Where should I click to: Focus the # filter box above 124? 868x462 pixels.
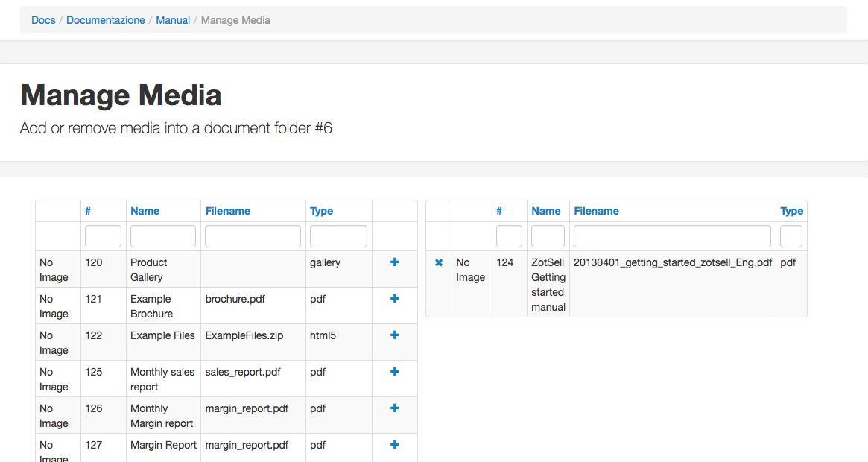tap(510, 236)
